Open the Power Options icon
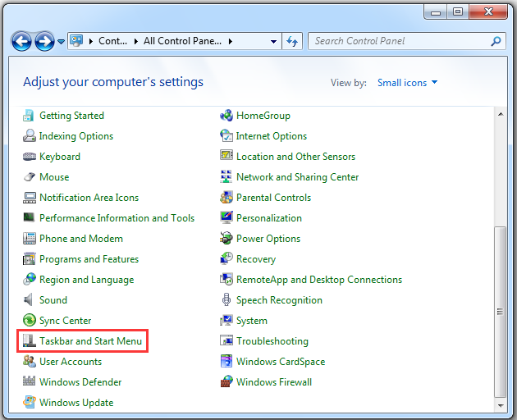This screenshot has height=420, width=517. 226,239
